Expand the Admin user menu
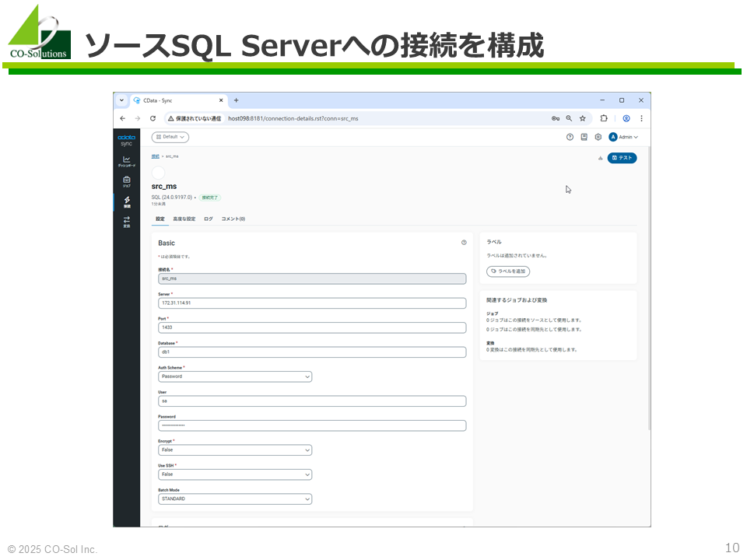 pos(629,137)
